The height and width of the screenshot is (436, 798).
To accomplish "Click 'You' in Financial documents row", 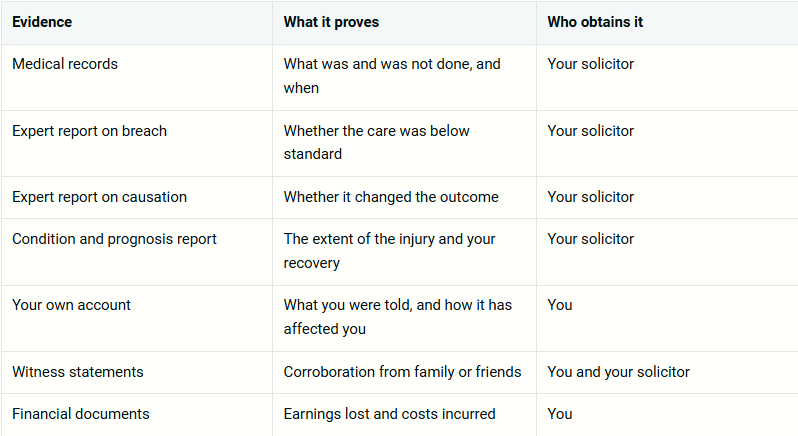I will pyautogui.click(x=560, y=414).
